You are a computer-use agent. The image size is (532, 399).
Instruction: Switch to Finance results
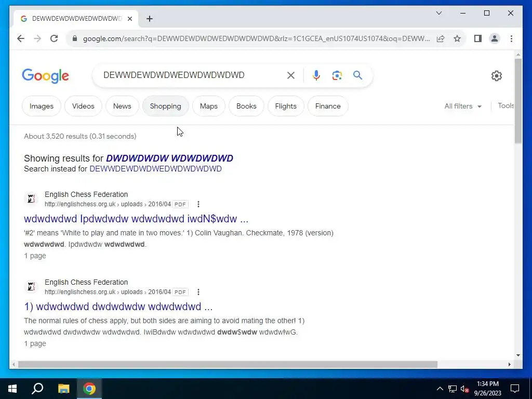328,106
